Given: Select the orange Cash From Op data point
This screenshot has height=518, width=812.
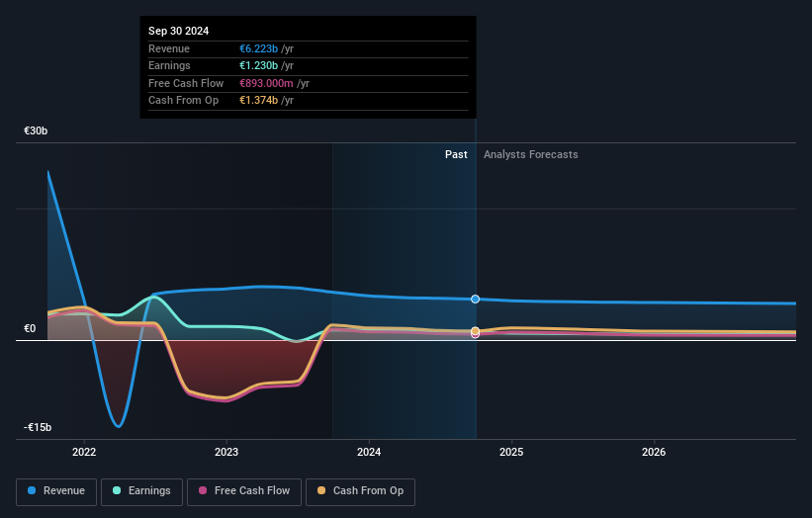Looking at the screenshot, I should coord(475,331).
